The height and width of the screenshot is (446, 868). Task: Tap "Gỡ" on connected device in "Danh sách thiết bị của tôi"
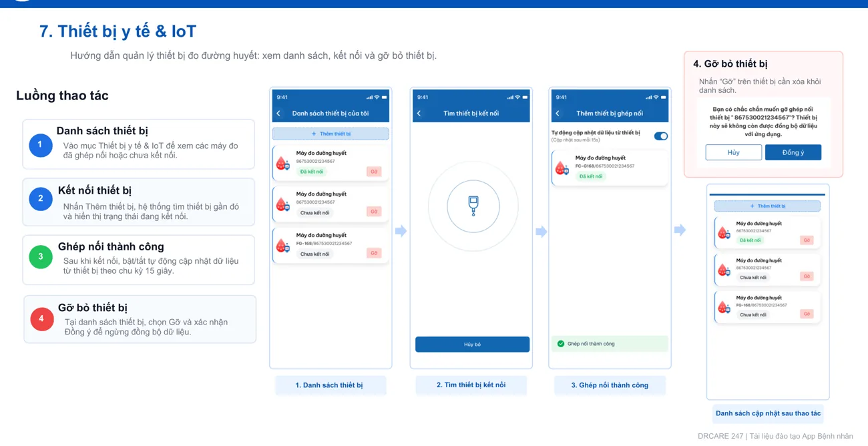click(x=374, y=172)
